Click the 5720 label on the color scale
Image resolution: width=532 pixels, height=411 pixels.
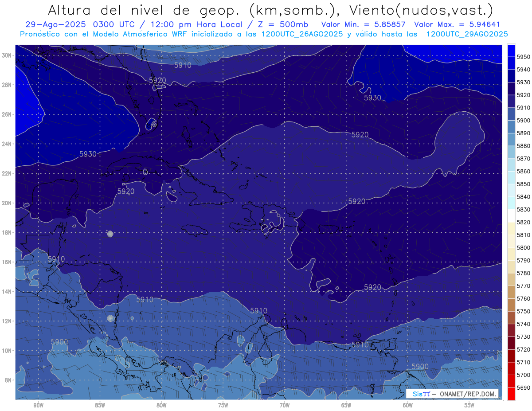click(x=524, y=349)
